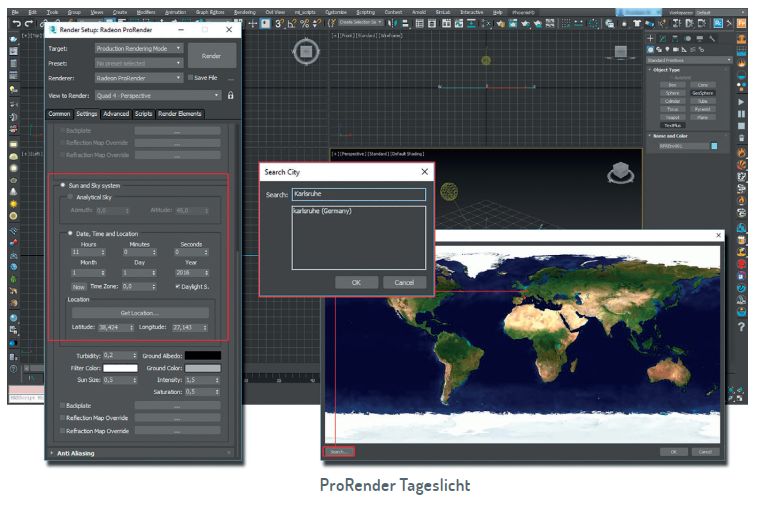Toggle the 3D Snaps toggle icon
Image resolution: width=757 pixels, height=505 pixels.
(279, 23)
